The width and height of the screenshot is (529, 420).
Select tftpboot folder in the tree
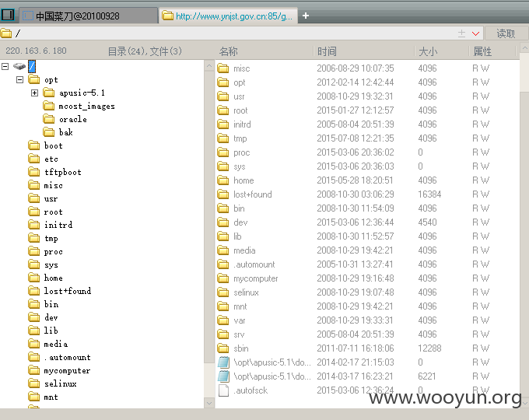coord(54,172)
